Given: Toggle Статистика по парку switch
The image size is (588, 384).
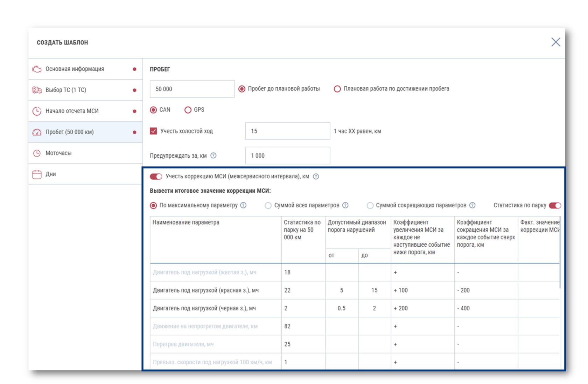Looking at the screenshot, I should [x=555, y=205].
